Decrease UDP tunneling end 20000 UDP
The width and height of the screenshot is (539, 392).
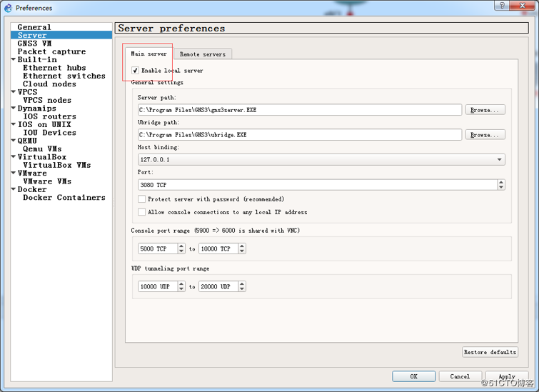pos(242,289)
